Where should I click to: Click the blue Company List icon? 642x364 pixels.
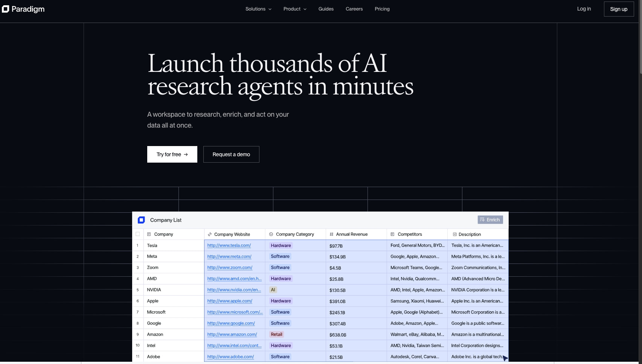pyautogui.click(x=141, y=220)
